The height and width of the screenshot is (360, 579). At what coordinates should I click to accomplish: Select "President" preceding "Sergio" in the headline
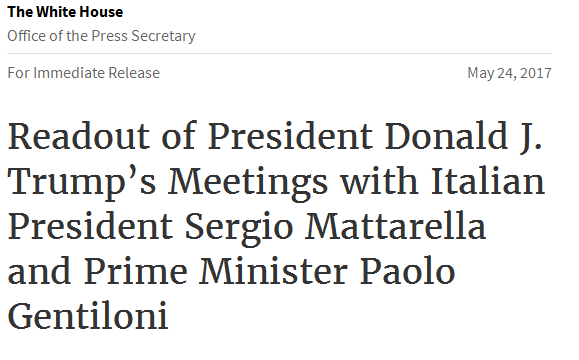click(90, 226)
